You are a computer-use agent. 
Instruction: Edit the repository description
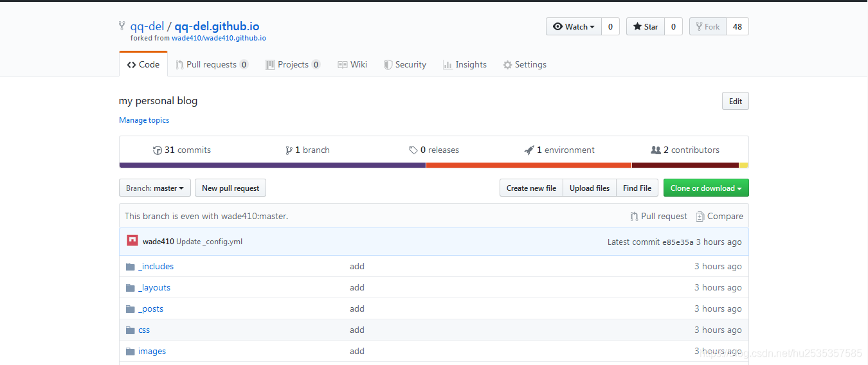736,102
